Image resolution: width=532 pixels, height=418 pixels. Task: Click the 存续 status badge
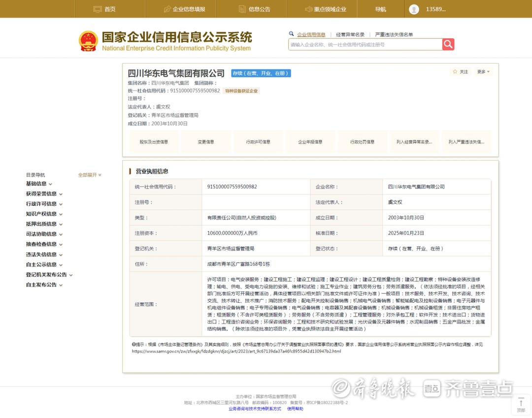[x=261, y=73]
